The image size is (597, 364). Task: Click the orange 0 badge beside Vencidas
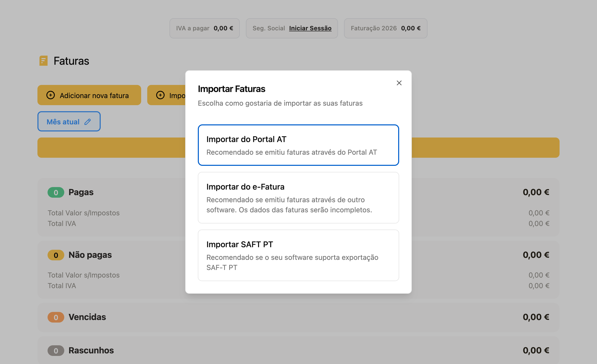pos(56,317)
